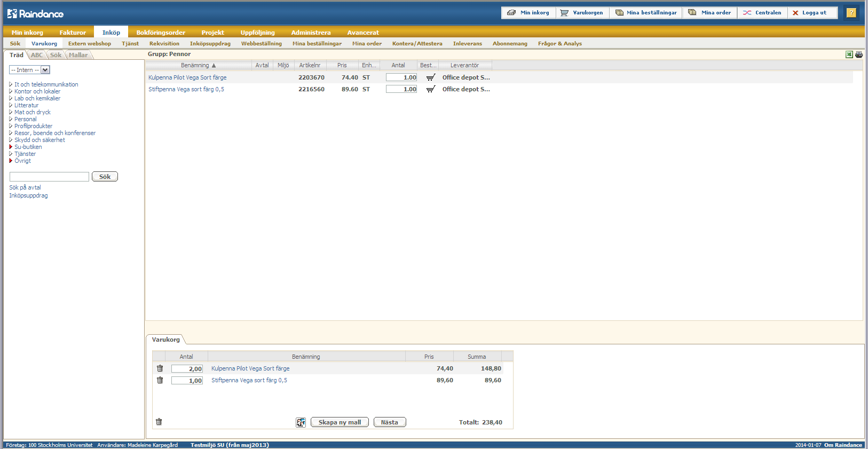Switch to Projekt main tab
868x449 pixels.
click(x=213, y=33)
